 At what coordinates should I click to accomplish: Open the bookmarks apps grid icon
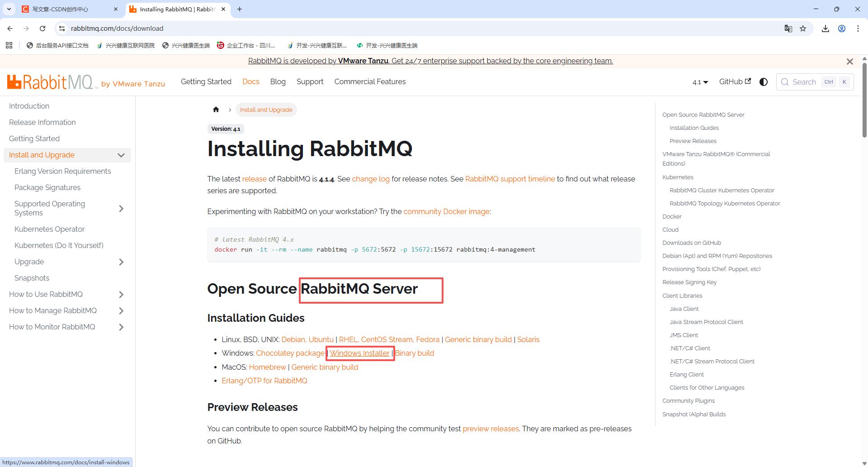(9, 45)
